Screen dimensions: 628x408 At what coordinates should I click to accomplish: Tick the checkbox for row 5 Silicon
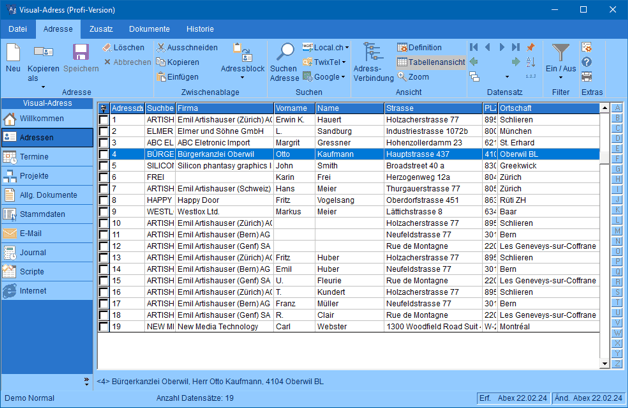(x=104, y=166)
